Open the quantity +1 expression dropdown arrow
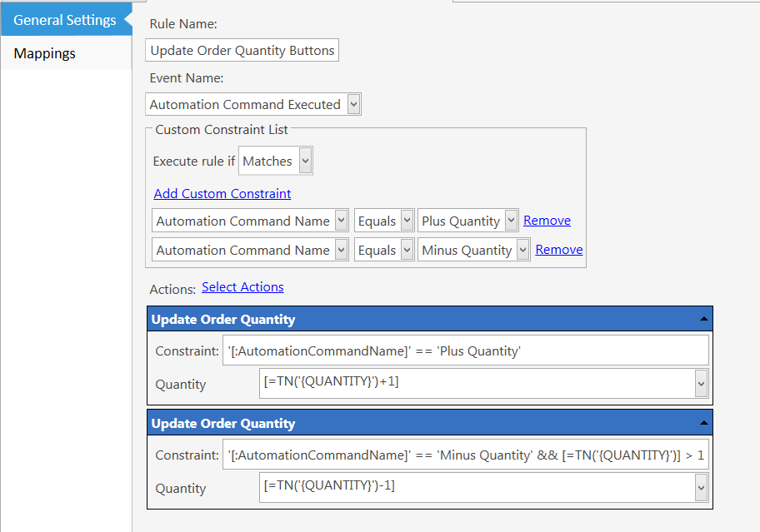760x532 pixels. pyautogui.click(x=702, y=383)
